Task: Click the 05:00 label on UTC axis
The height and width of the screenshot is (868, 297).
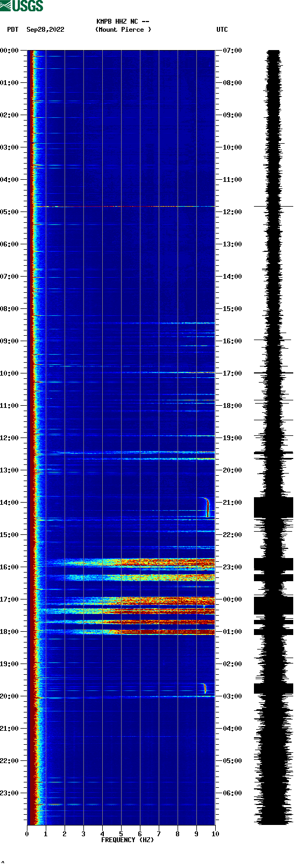Action: [x=232, y=761]
